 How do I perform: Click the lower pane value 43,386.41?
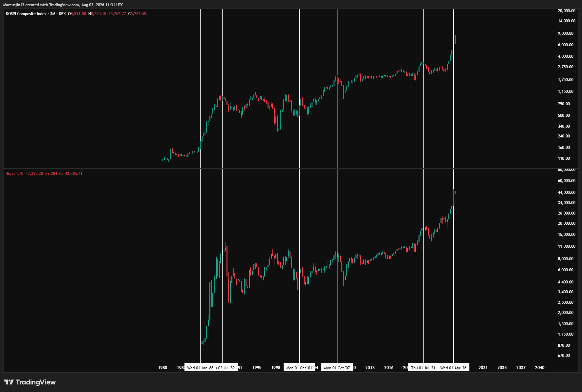point(74,174)
